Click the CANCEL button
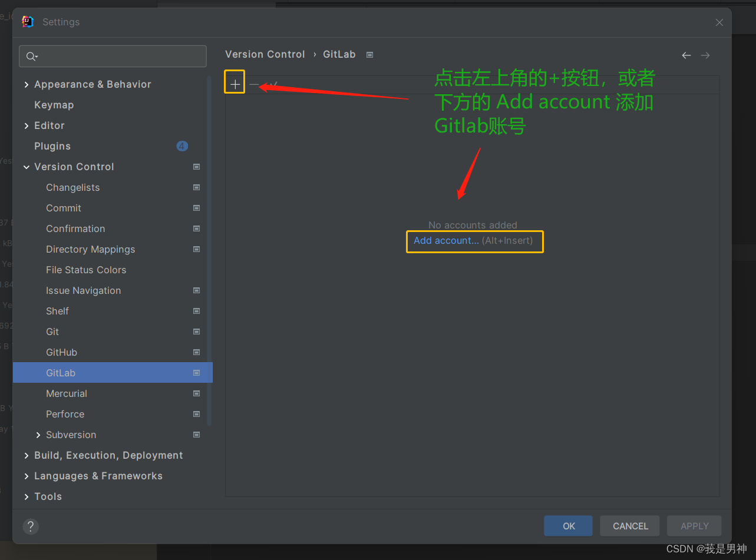This screenshot has height=560, width=756. pos(630,526)
